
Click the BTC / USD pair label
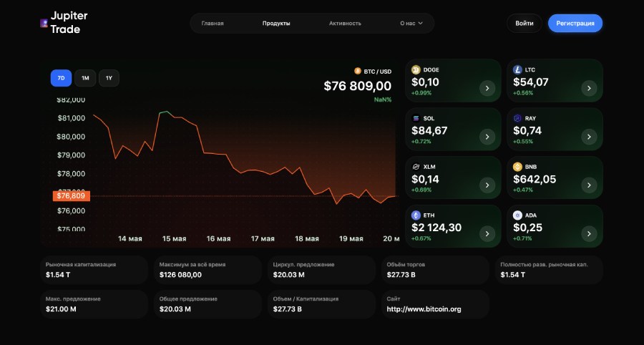click(x=377, y=72)
